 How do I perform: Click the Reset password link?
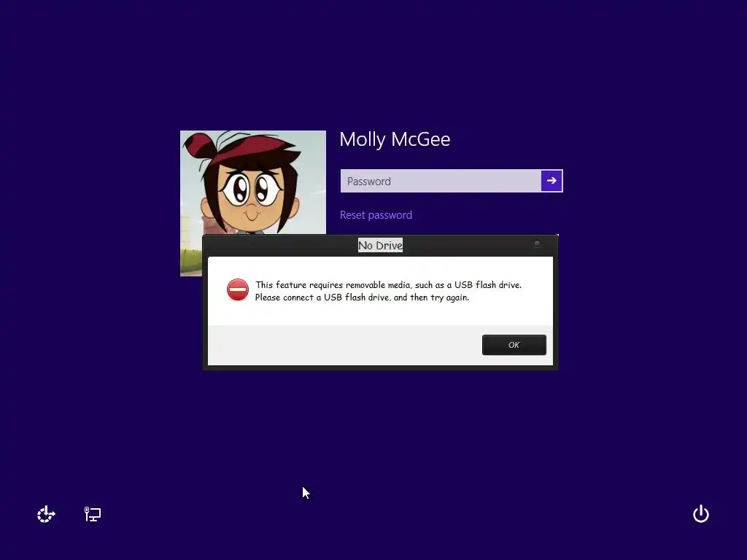click(376, 215)
